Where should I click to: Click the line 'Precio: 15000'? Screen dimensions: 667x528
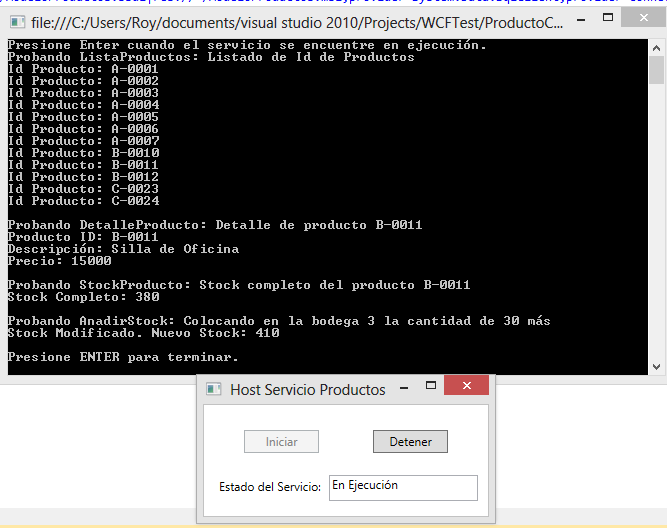point(60,261)
